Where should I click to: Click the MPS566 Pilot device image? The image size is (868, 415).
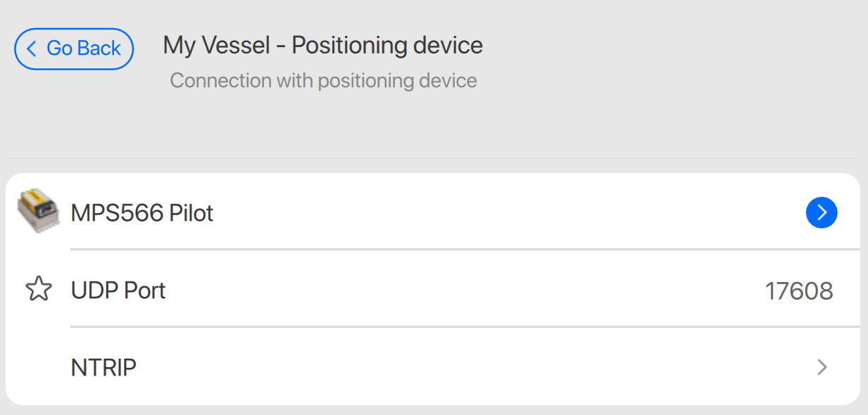pyautogui.click(x=38, y=211)
